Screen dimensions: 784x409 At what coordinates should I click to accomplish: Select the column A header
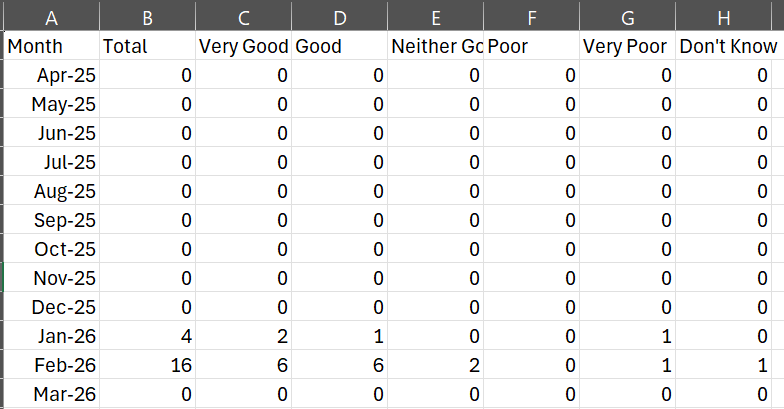50,16
